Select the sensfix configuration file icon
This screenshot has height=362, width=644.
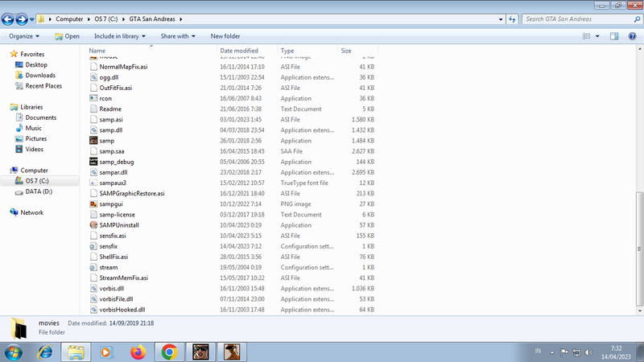(x=93, y=246)
